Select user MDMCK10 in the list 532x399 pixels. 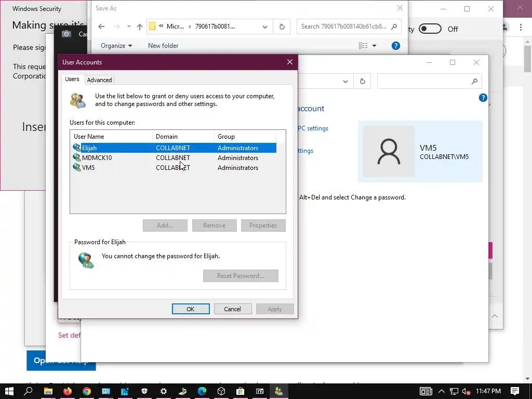(x=174, y=158)
